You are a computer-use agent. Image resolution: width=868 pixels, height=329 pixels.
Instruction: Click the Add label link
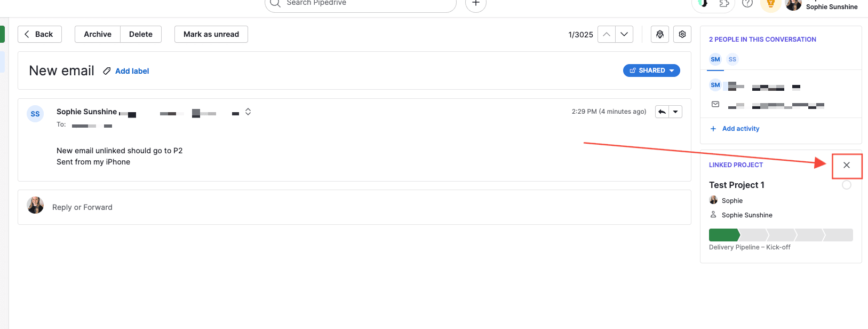pos(132,71)
